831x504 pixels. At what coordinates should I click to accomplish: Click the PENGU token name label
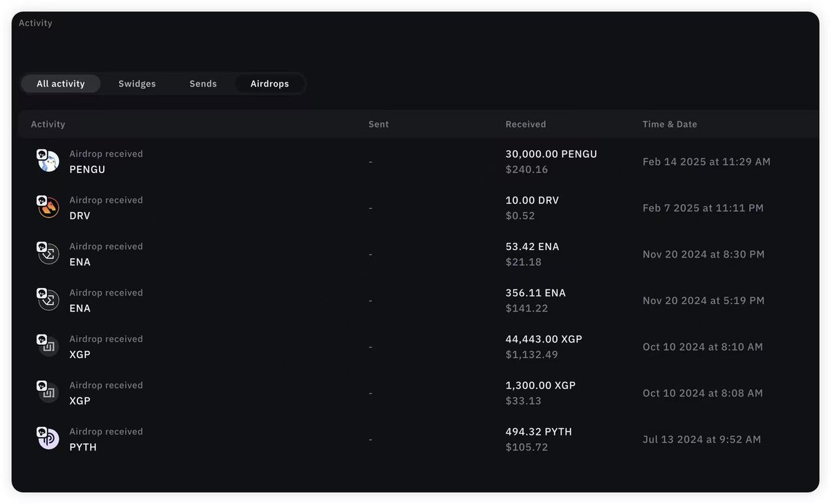click(x=87, y=170)
